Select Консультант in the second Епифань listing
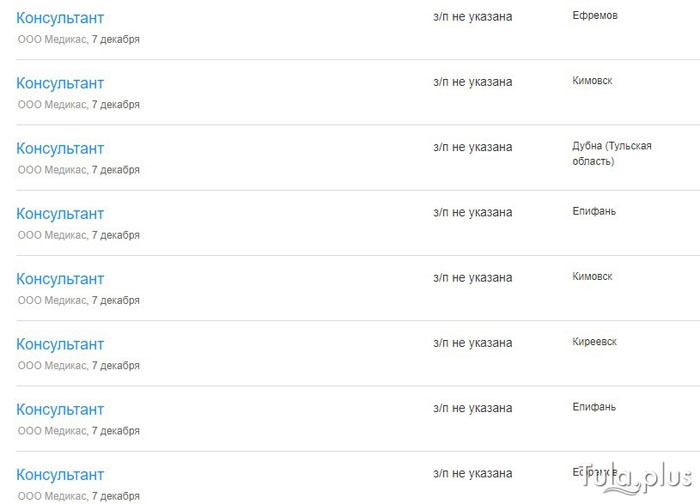Image resolution: width=700 pixels, height=504 pixels. [60, 410]
